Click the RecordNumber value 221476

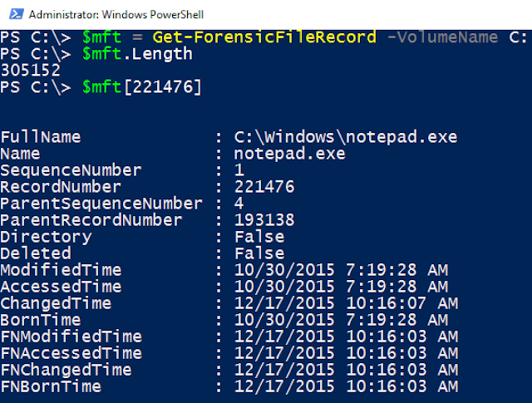click(264, 187)
